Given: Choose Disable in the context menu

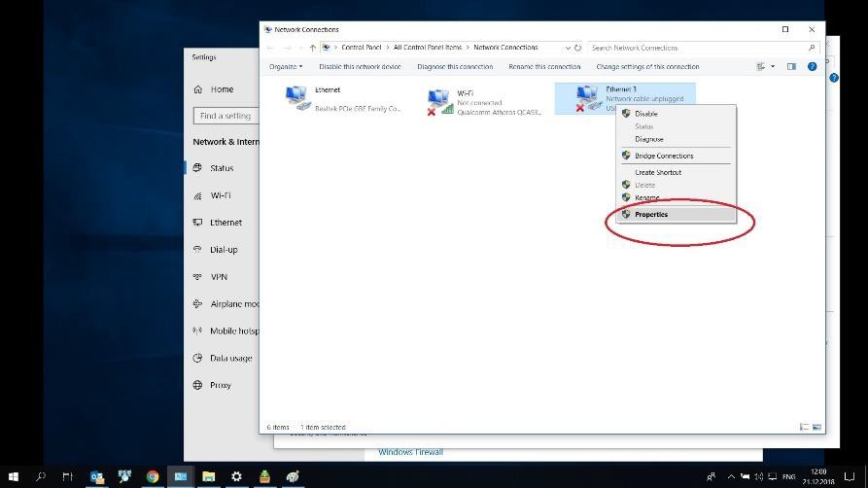Looking at the screenshot, I should pos(677,114).
